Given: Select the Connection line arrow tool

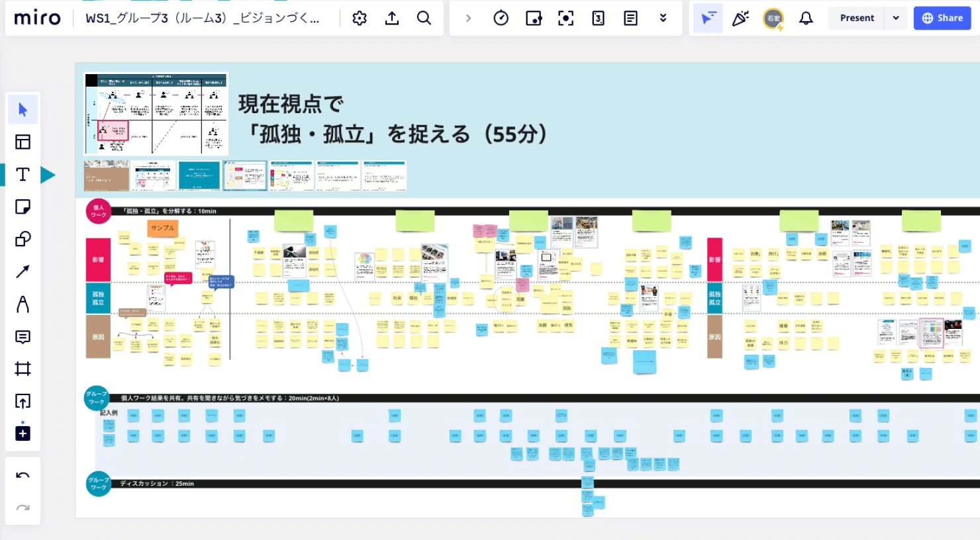Looking at the screenshot, I should (x=23, y=271).
